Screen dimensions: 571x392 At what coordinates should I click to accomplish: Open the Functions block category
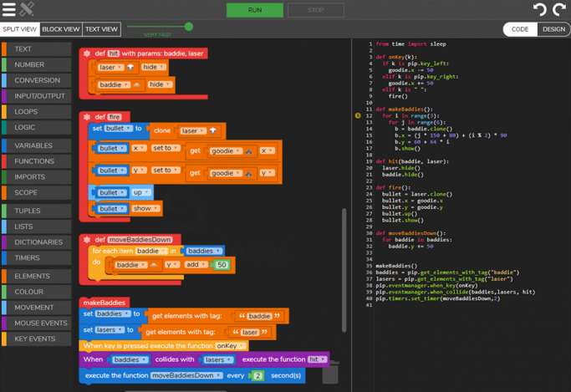pos(37,160)
